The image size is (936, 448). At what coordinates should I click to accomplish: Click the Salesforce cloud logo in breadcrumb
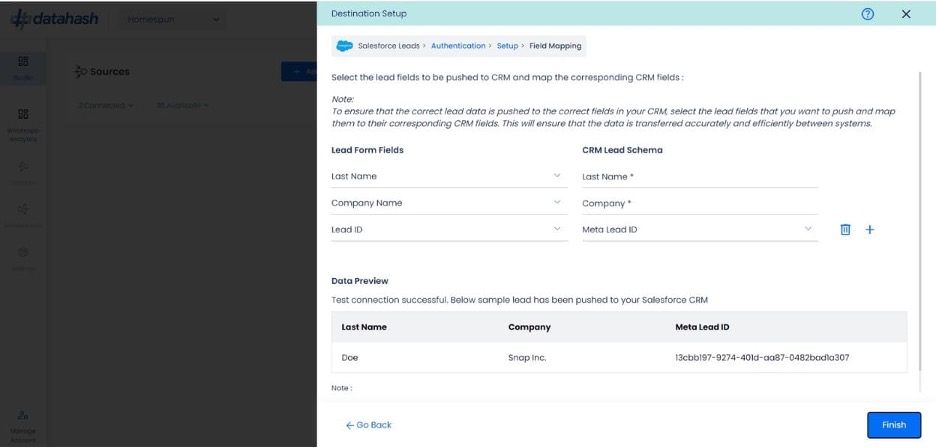[344, 46]
